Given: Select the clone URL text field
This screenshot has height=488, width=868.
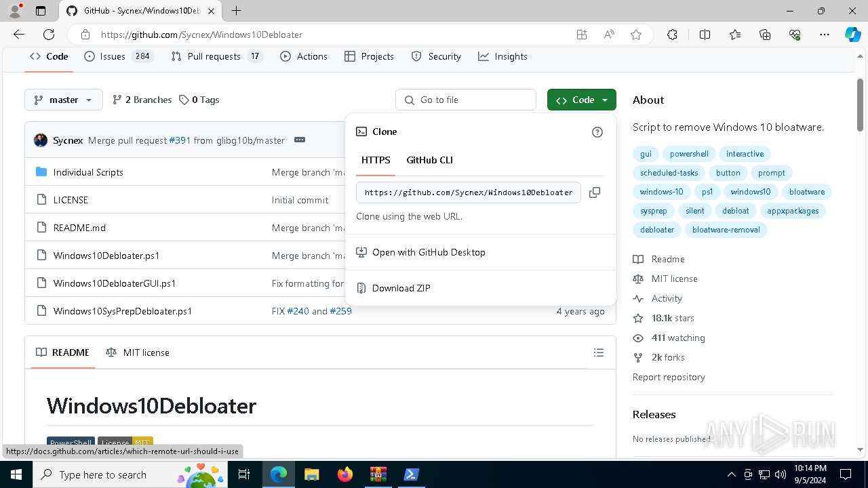Looking at the screenshot, I should pyautogui.click(x=469, y=192).
